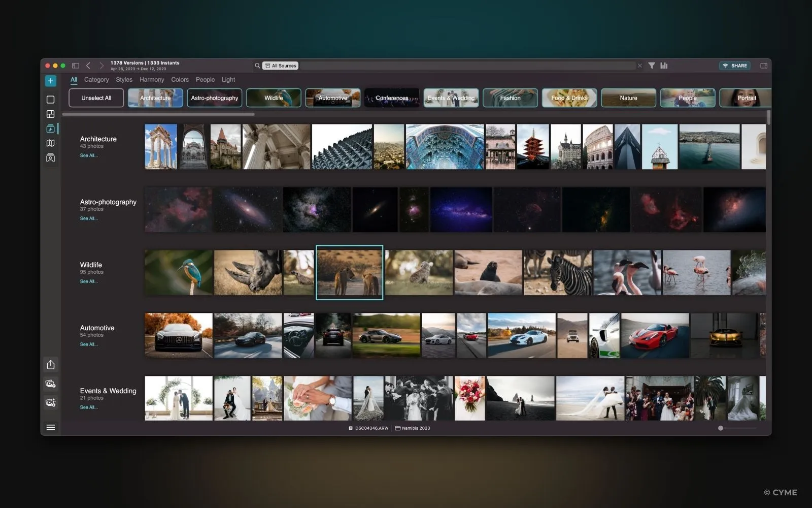The image size is (812, 508).
Task: Open See All under Events & Wedding
Action: pyautogui.click(x=89, y=407)
